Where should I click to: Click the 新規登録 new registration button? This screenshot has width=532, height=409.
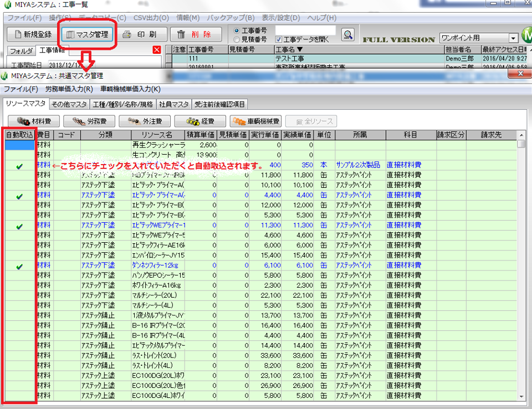tap(33, 34)
